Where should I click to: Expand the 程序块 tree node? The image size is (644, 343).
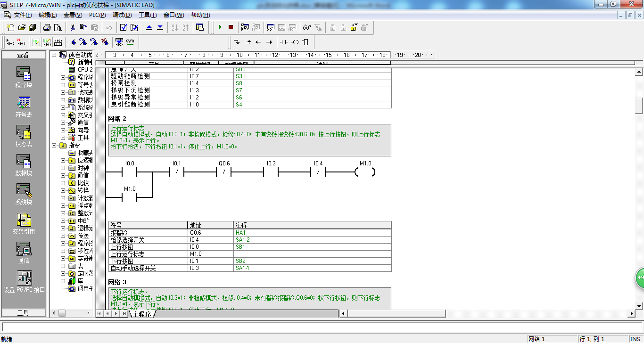[63, 77]
